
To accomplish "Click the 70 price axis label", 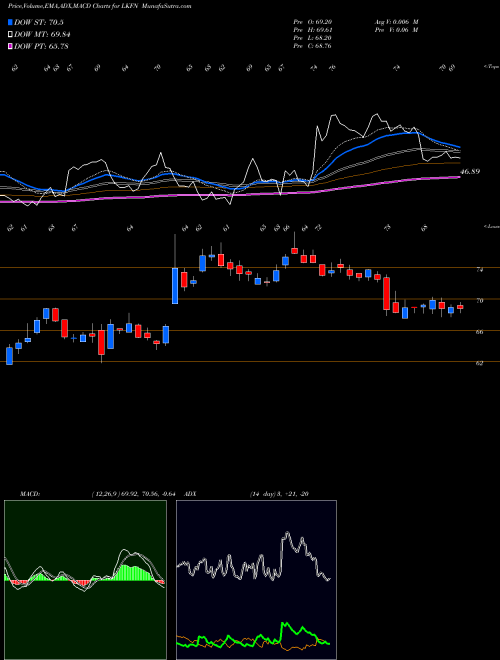I will click(479, 301).
